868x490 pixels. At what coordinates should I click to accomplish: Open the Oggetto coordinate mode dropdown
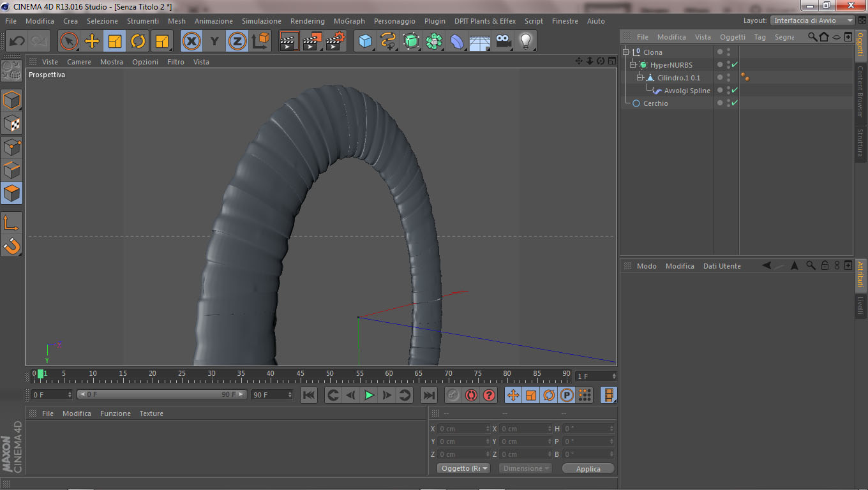point(464,468)
